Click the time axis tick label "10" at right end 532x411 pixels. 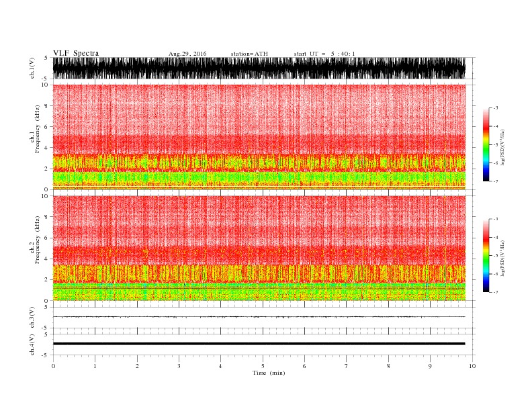(472, 366)
